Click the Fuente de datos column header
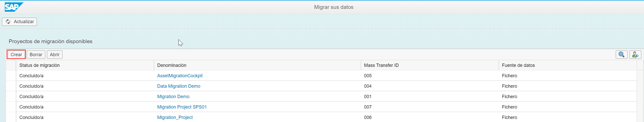Viewport: 644px width, 122px height. pos(518,65)
